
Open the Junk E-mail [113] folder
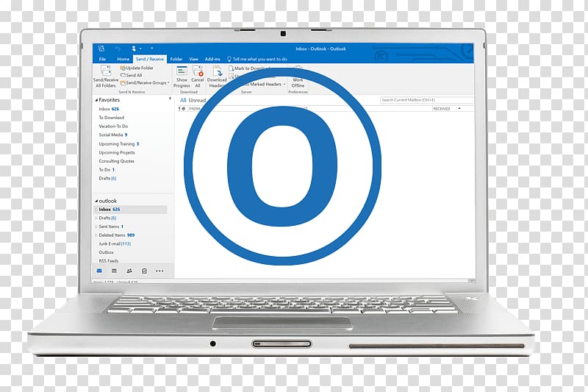[115, 244]
